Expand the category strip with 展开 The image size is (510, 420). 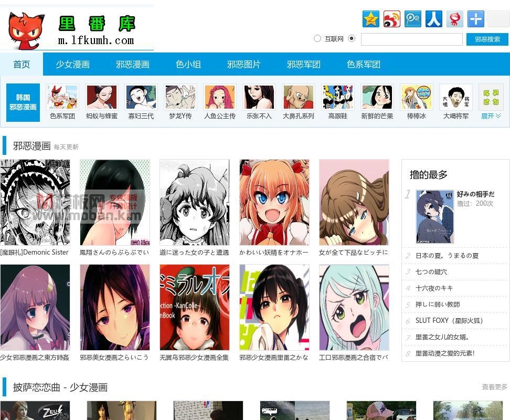[491, 116]
